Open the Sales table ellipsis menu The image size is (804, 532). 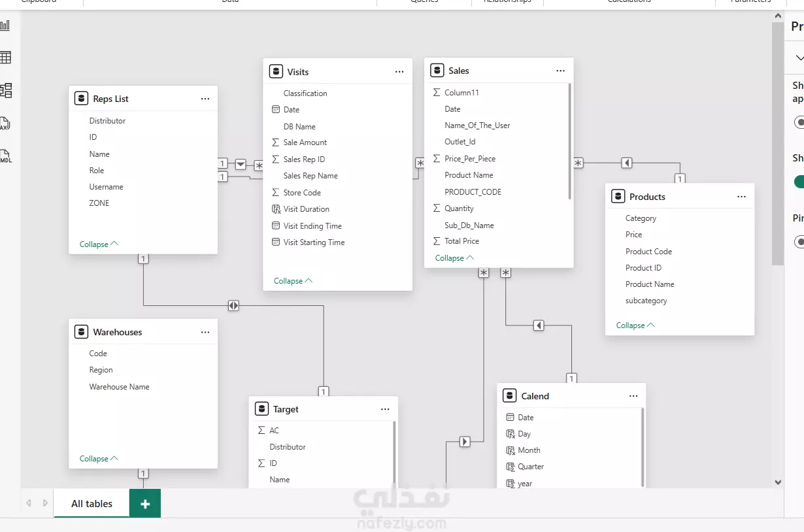pos(560,71)
